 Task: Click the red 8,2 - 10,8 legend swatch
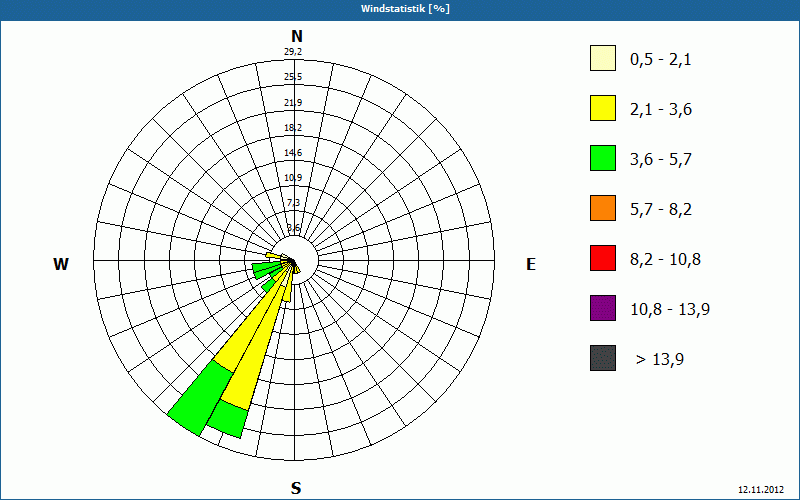[x=603, y=258]
